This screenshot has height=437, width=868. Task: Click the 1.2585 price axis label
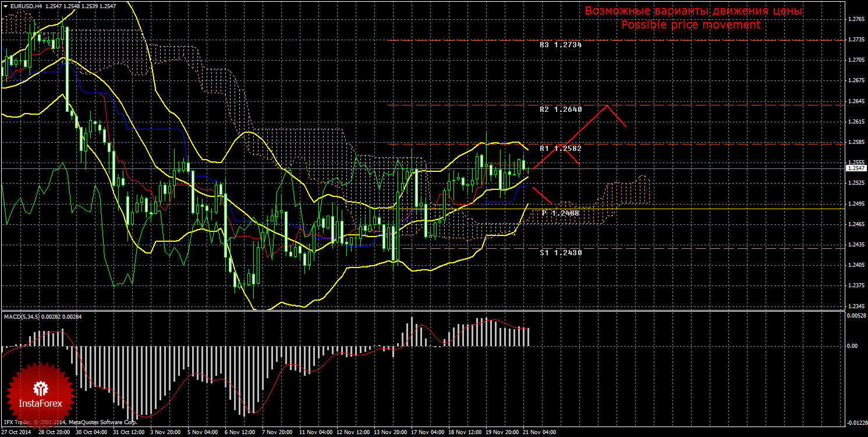click(x=857, y=142)
